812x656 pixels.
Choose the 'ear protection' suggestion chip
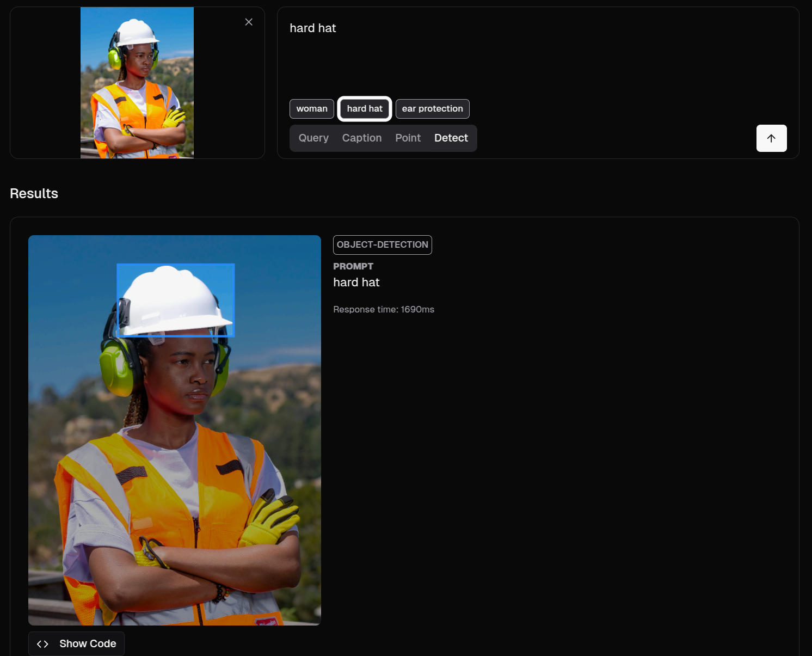pyautogui.click(x=432, y=109)
